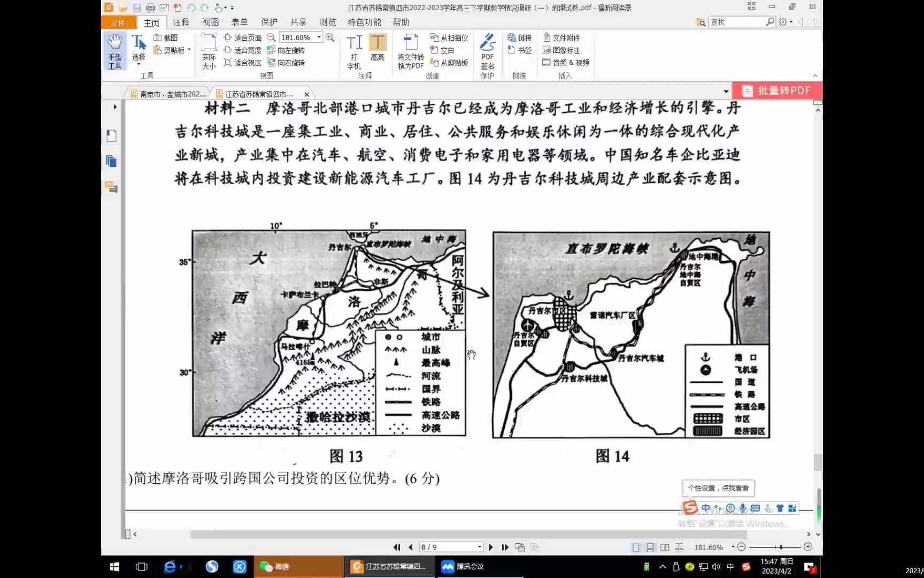Click Convert File to PDF (将文件转换为PDF)
Image resolution: width=924 pixels, height=578 pixels.
(x=411, y=51)
